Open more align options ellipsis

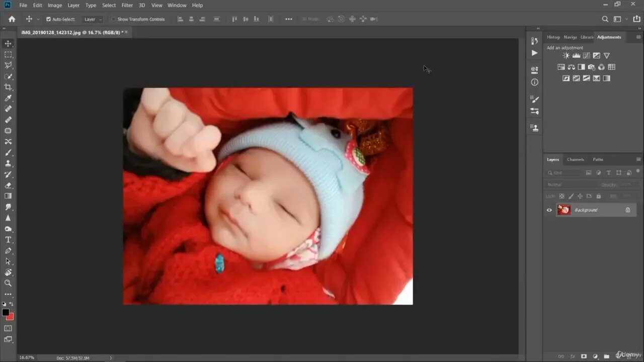pyautogui.click(x=288, y=19)
